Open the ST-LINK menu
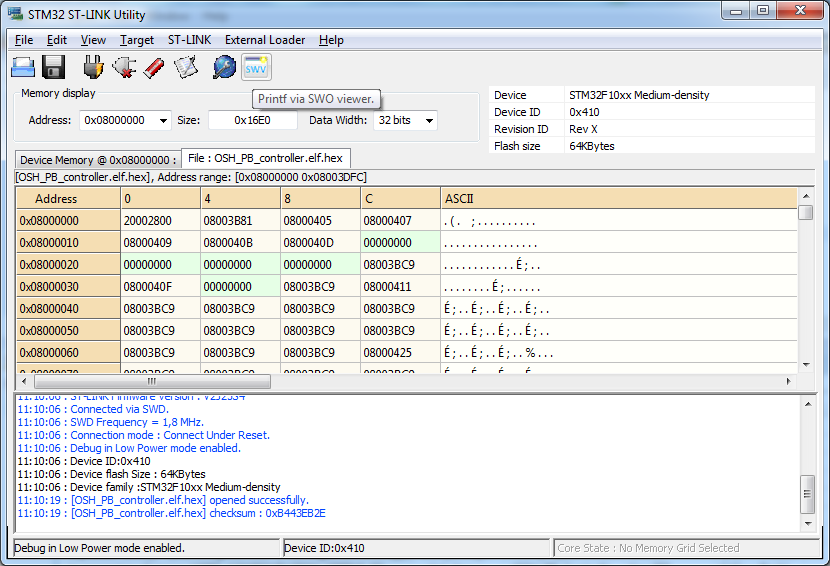This screenshot has height=566, width=830. point(189,40)
